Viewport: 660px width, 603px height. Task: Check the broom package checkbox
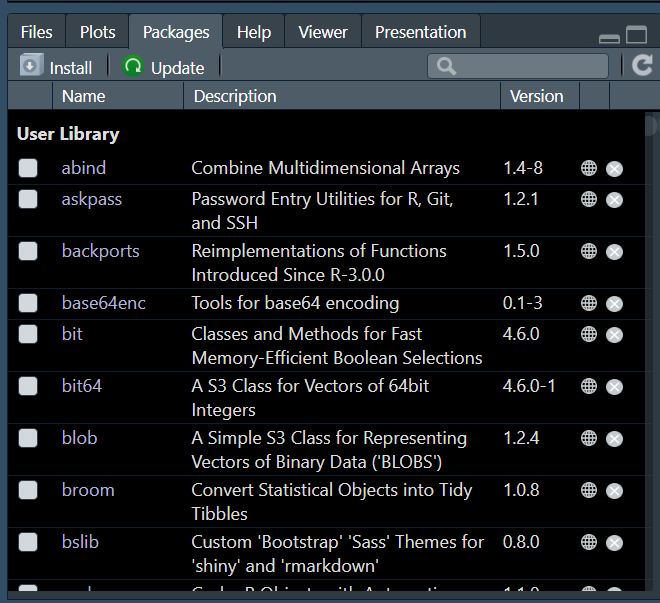(x=28, y=490)
